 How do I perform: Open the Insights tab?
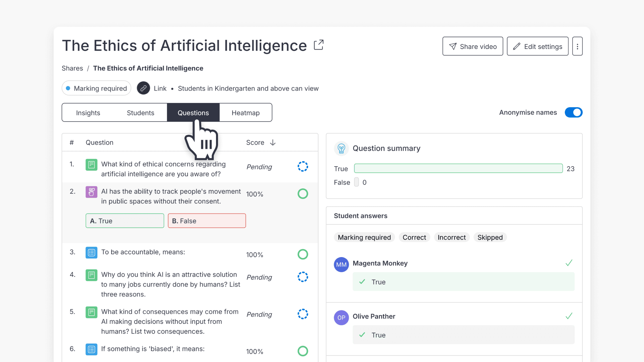point(88,113)
